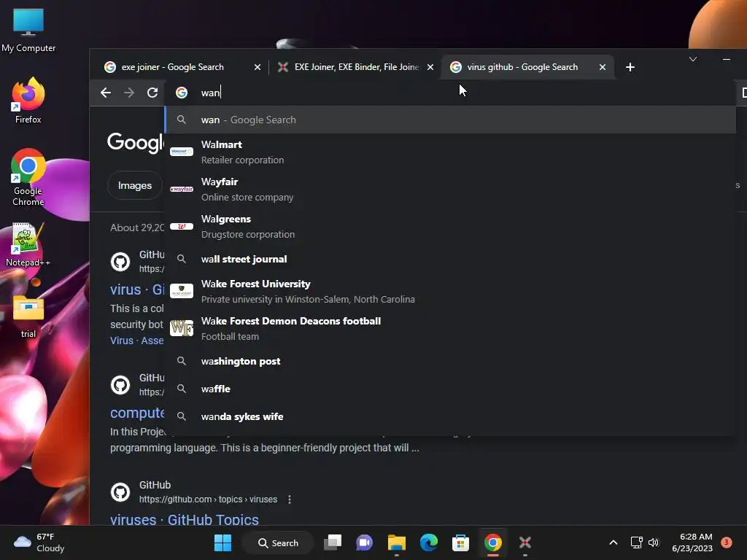Click the taskbar Search box
The image size is (747, 560).
278,542
